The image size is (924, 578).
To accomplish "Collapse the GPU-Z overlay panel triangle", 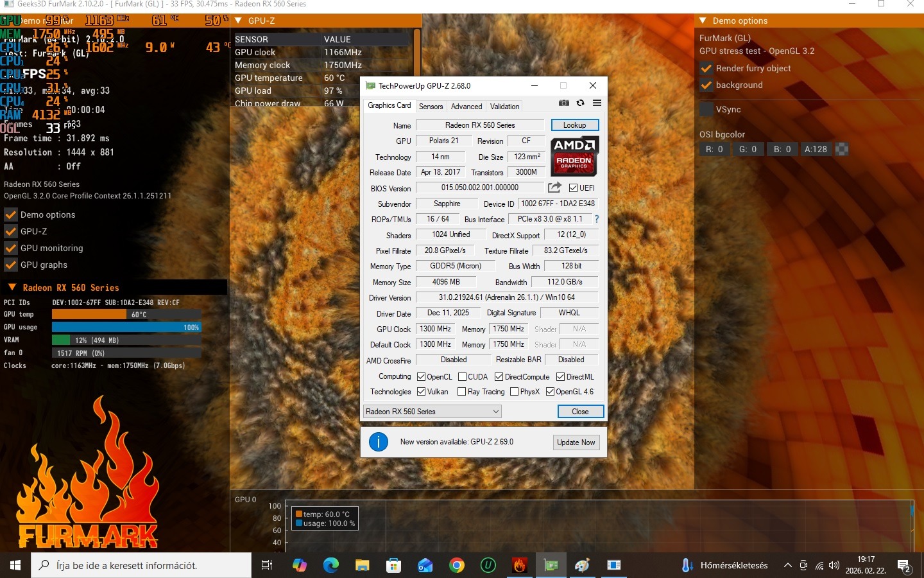I will tap(238, 21).
